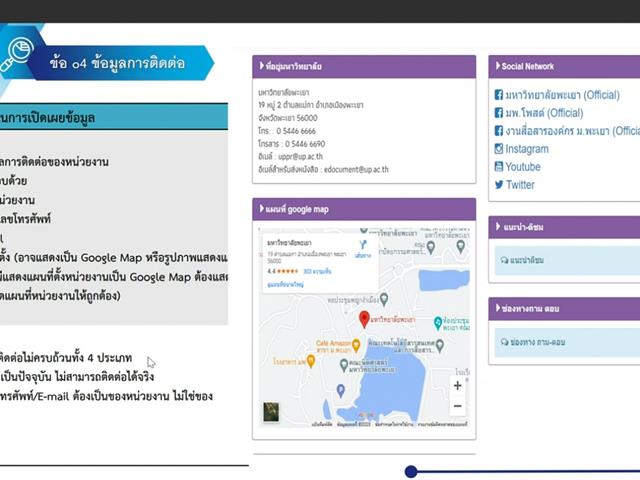Click ข้อ o4 ข้อมูลการติดต่อ heading

118,63
